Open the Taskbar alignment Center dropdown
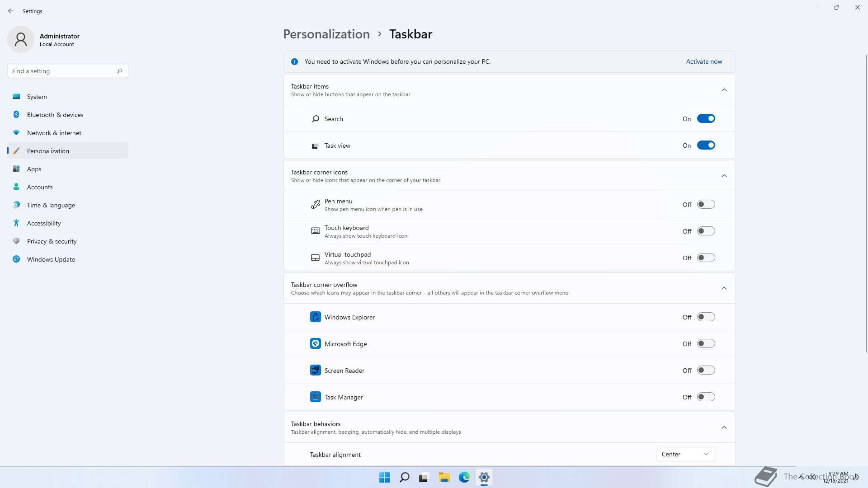Screen dimensions: 868x488 pyautogui.click(x=685, y=454)
